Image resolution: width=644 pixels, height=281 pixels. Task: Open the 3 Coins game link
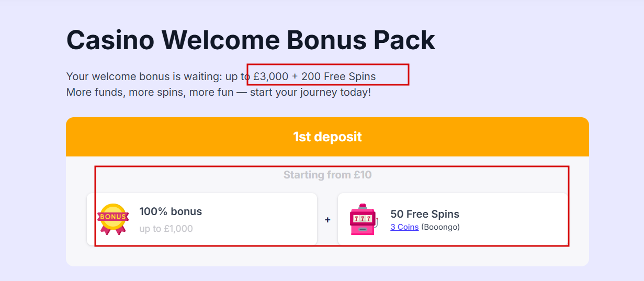(404, 227)
